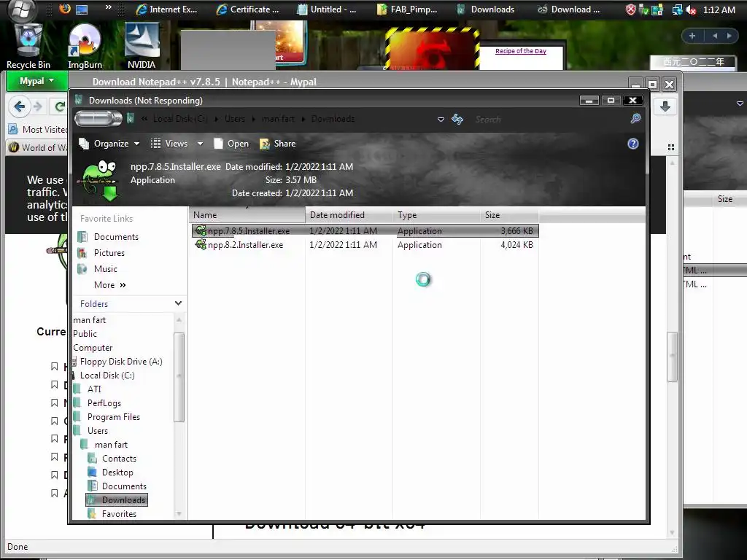Open the address bar history dropdown
This screenshot has width=747, height=560.
click(x=441, y=120)
